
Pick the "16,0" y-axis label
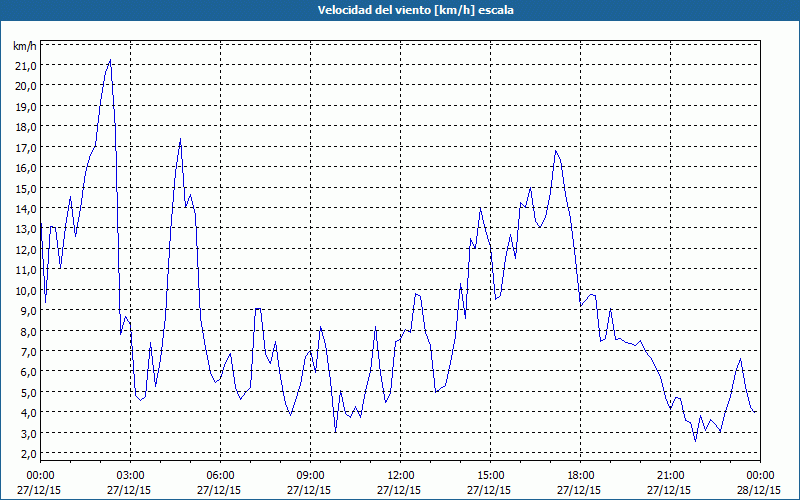[x=26, y=167]
